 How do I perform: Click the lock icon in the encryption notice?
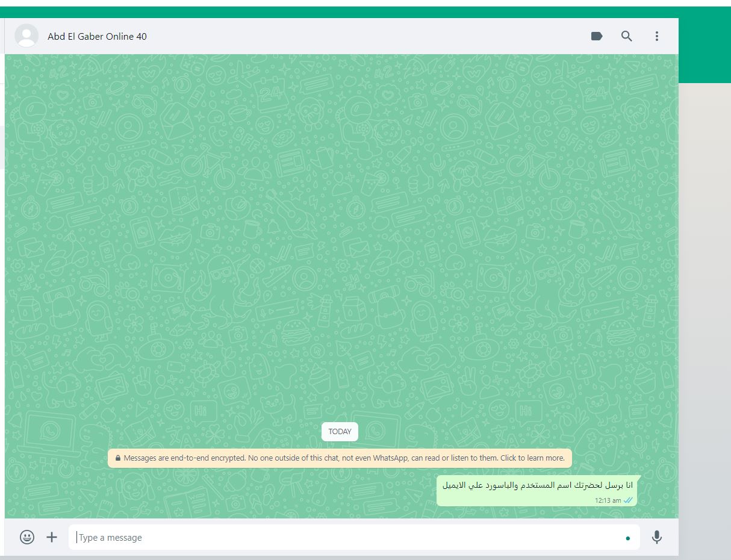pyautogui.click(x=118, y=458)
